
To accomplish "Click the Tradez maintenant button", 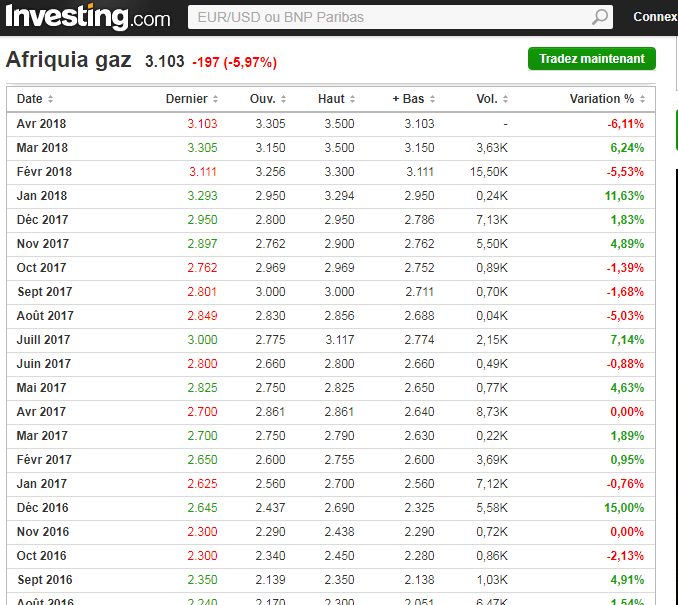I will [x=591, y=59].
